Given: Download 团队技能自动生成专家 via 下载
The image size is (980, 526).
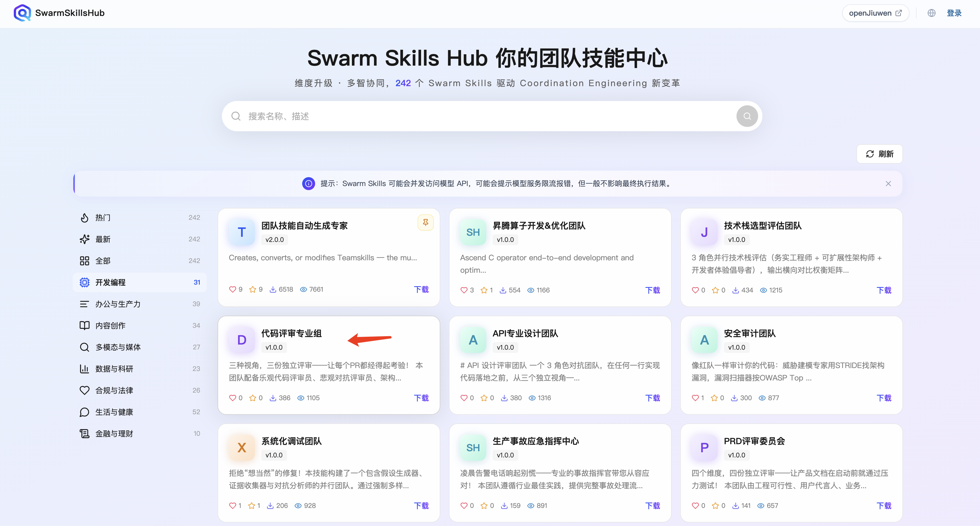Looking at the screenshot, I should pyautogui.click(x=421, y=290).
